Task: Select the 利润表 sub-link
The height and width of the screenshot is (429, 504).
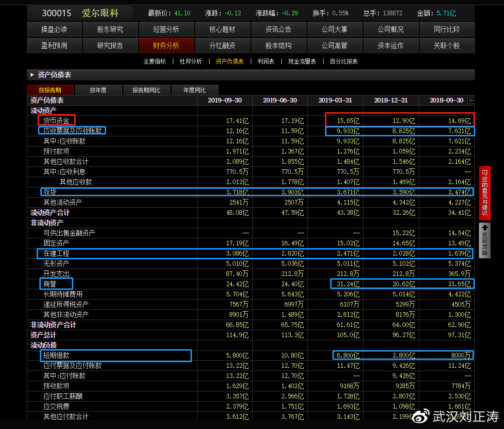Action: (x=266, y=61)
